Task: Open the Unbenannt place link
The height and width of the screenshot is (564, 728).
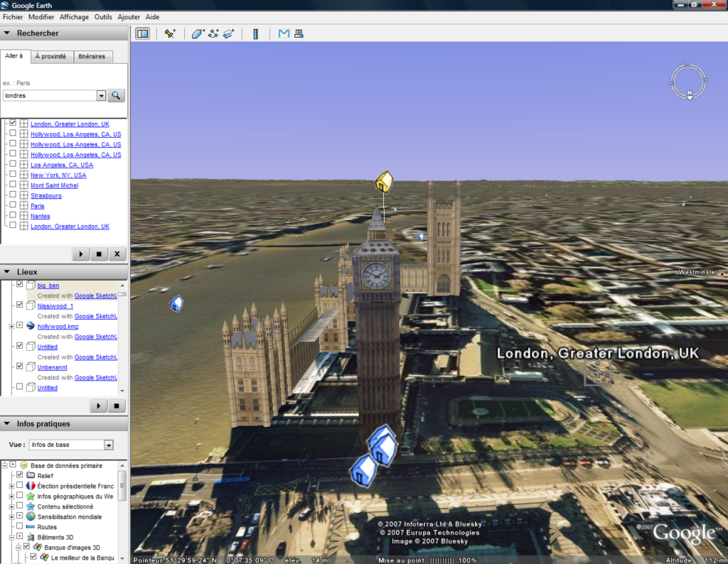Action: (x=52, y=367)
